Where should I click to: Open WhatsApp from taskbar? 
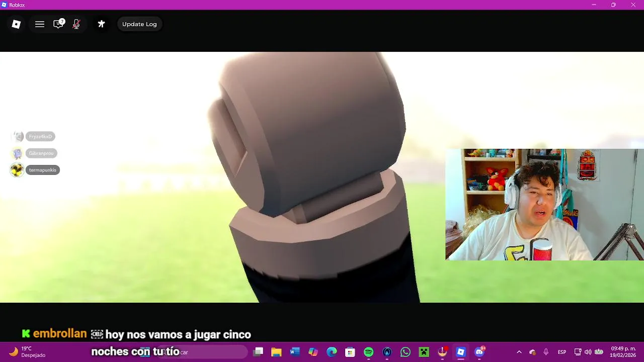click(x=406, y=352)
